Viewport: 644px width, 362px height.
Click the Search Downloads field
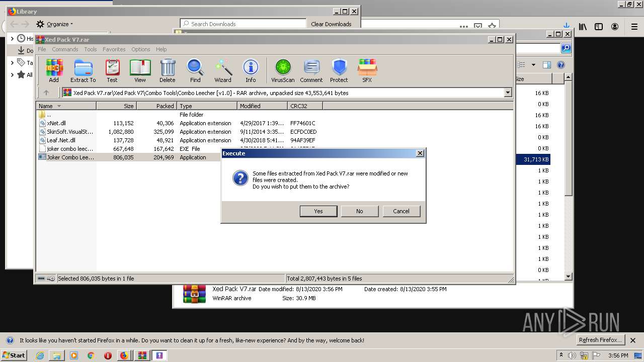[244, 24]
